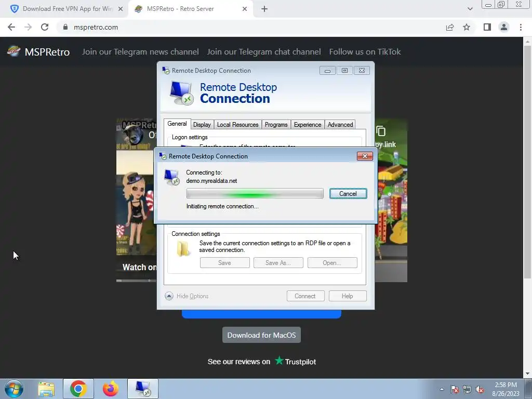532x399 pixels.
Task: Open Telegram news channel link
Action: pos(140,51)
